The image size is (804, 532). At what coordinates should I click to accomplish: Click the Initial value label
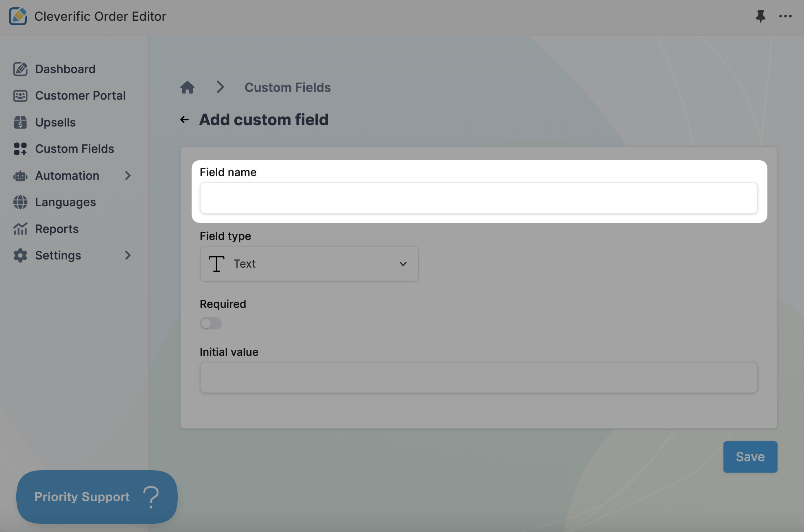229,352
